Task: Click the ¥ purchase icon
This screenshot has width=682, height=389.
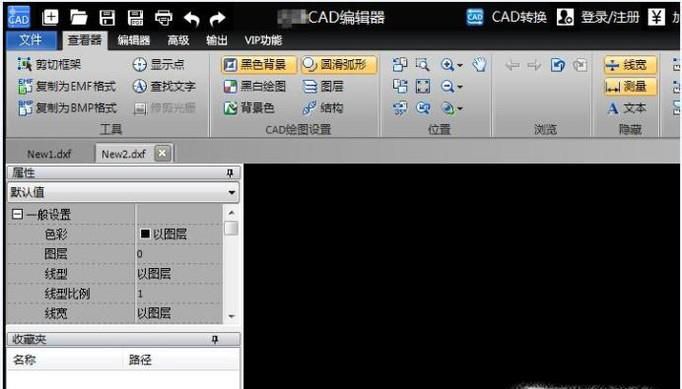Action: point(657,17)
